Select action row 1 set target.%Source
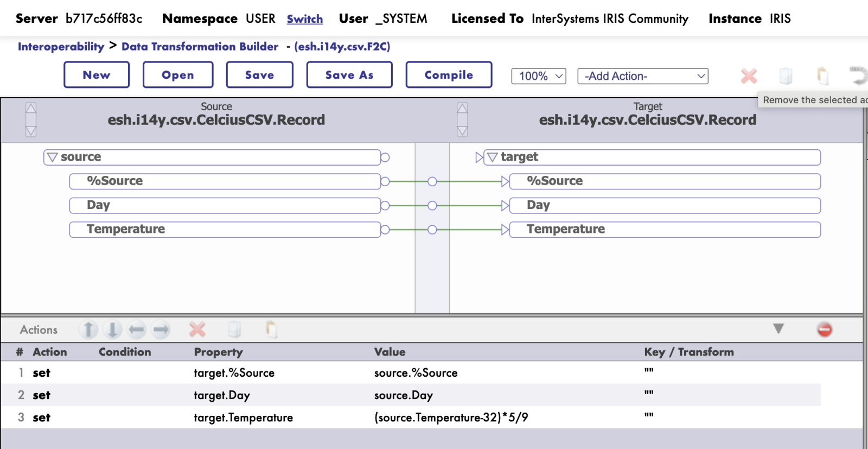 tap(411, 373)
